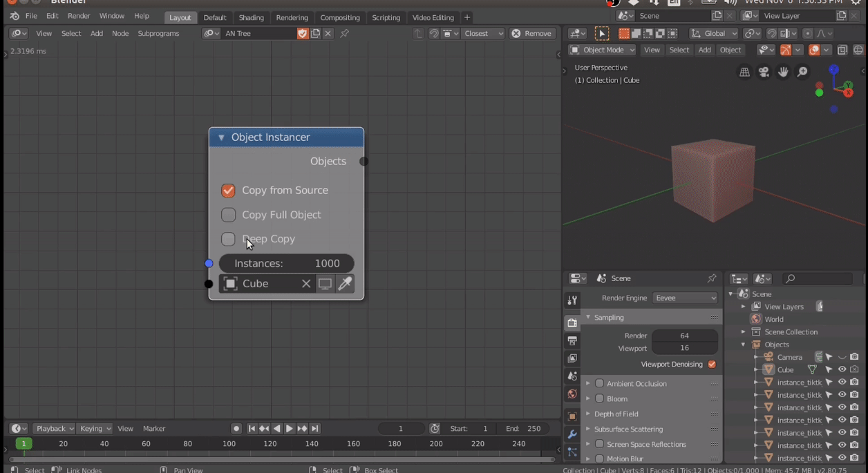The image size is (868, 473).
Task: Open the Global transform orientation dropdown
Action: 714,33
